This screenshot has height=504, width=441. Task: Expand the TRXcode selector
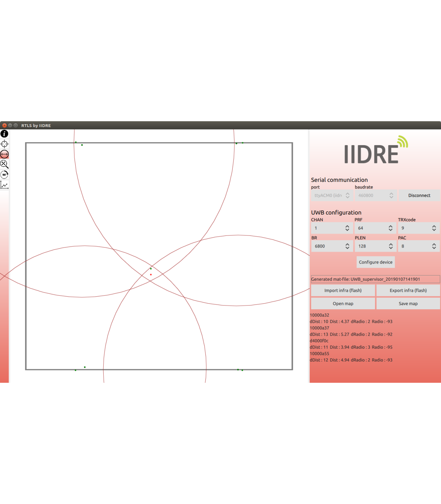point(419,228)
